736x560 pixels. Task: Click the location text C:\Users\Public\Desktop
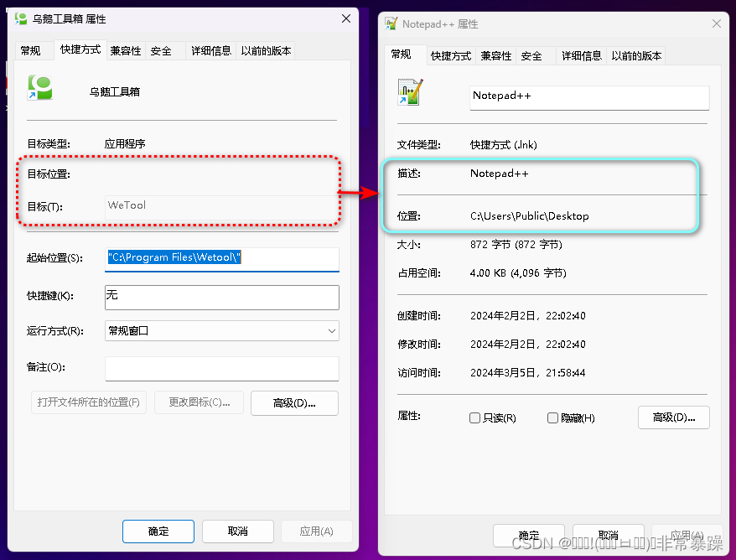(x=530, y=216)
